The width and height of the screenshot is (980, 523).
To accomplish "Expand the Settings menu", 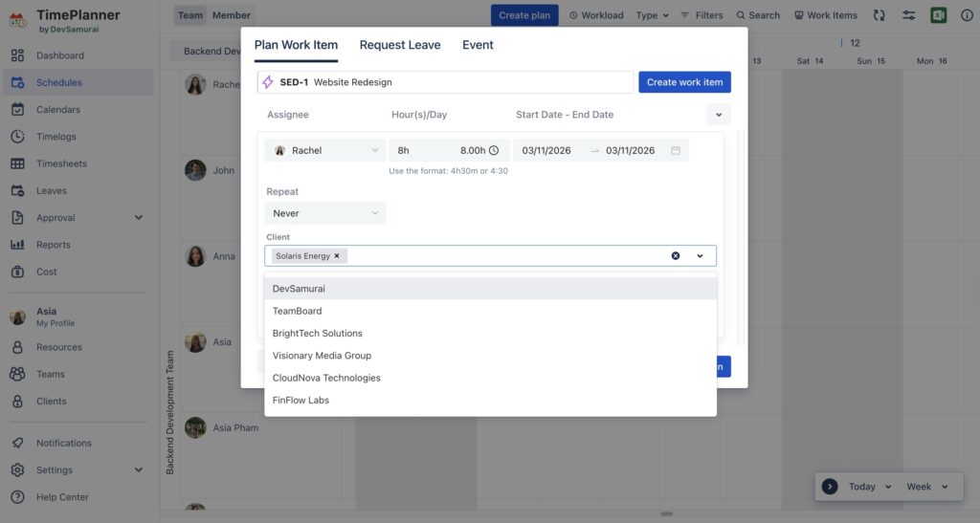I will pos(139,470).
